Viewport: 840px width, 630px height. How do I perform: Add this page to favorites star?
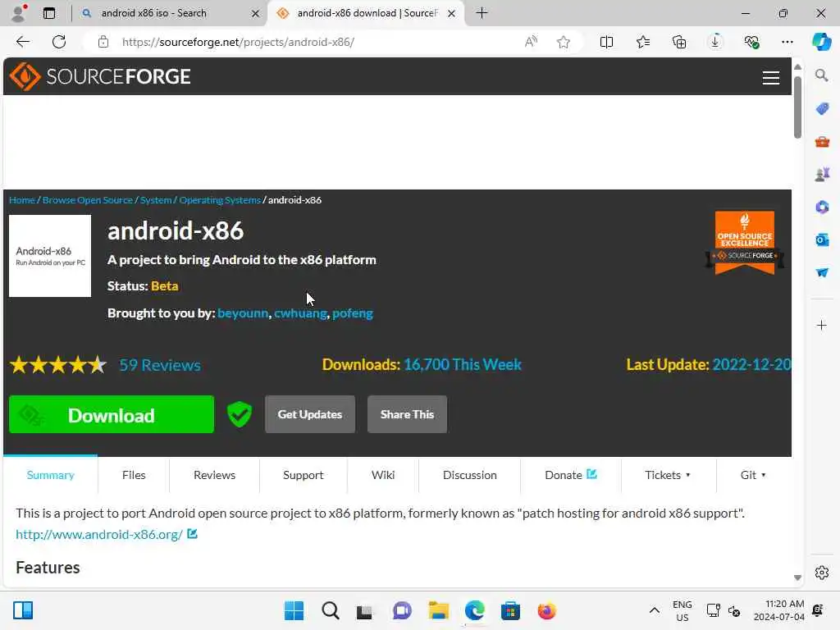coord(563,42)
